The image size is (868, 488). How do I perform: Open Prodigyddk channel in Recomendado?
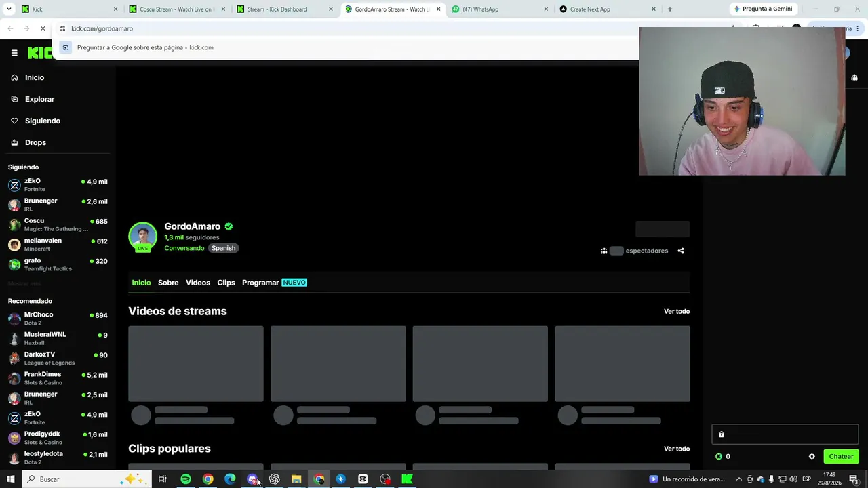(x=58, y=438)
